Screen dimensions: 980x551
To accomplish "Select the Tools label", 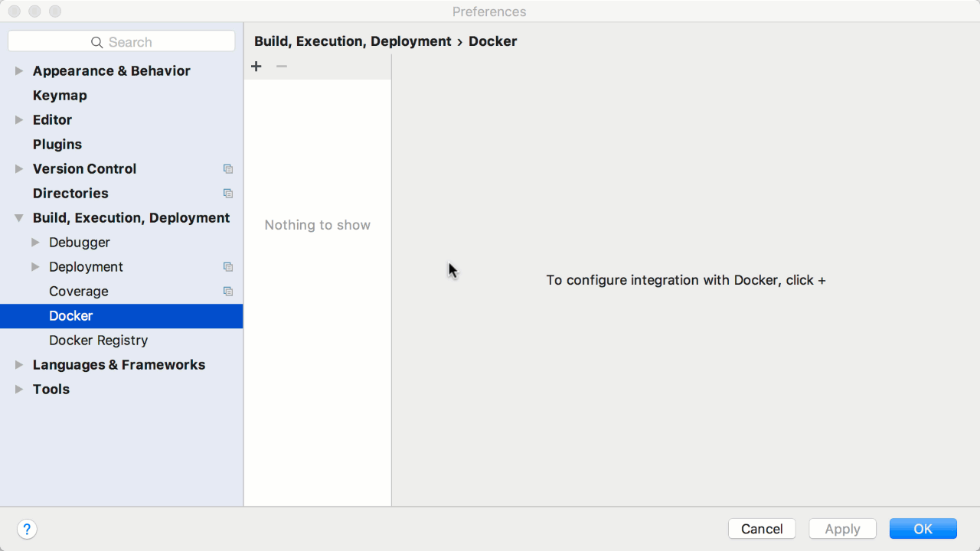I will tap(51, 390).
